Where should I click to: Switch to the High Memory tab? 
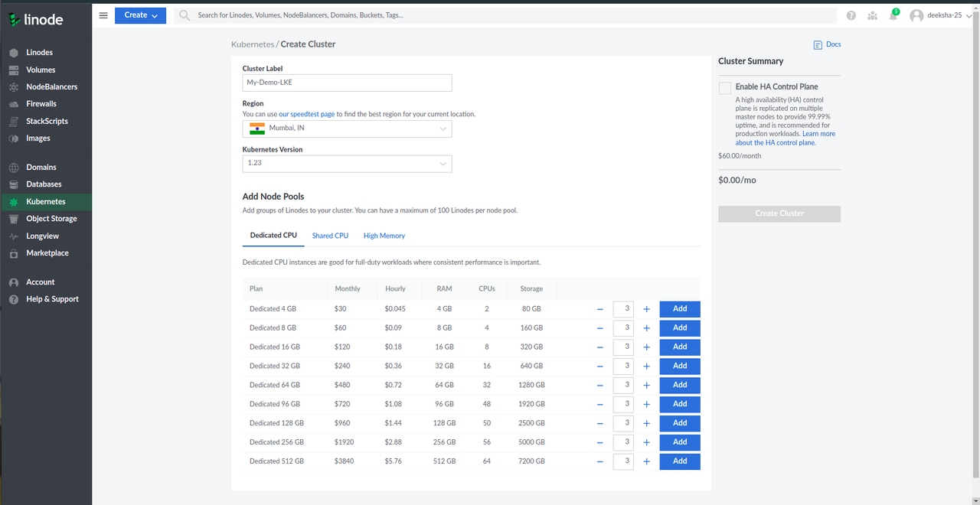tap(384, 236)
